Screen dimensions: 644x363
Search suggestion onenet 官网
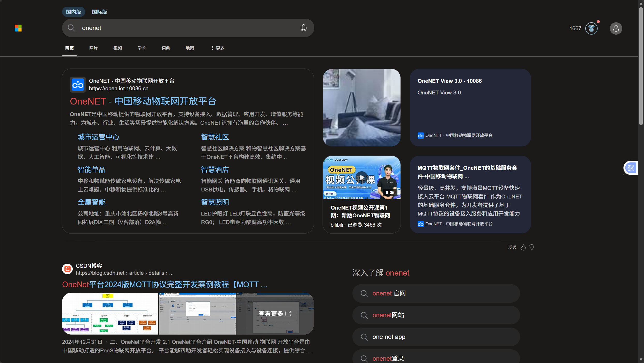[x=436, y=294]
